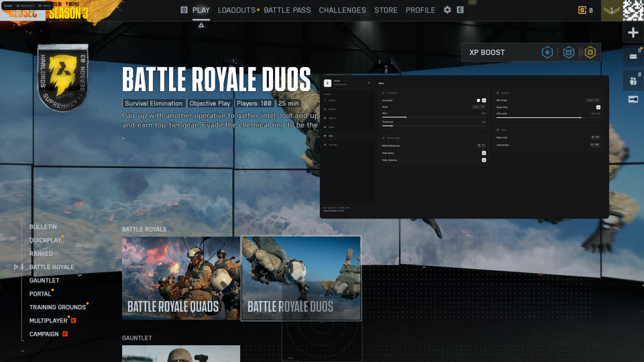This screenshot has height=362, width=644.
Task: Open the second category in overlay sidebar
Action: 346,109
